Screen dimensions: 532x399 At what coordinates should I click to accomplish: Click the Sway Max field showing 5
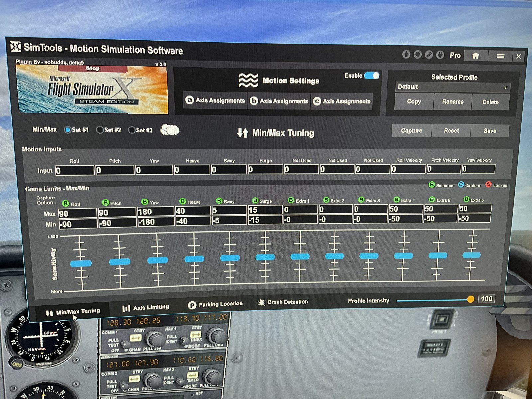[x=229, y=210]
